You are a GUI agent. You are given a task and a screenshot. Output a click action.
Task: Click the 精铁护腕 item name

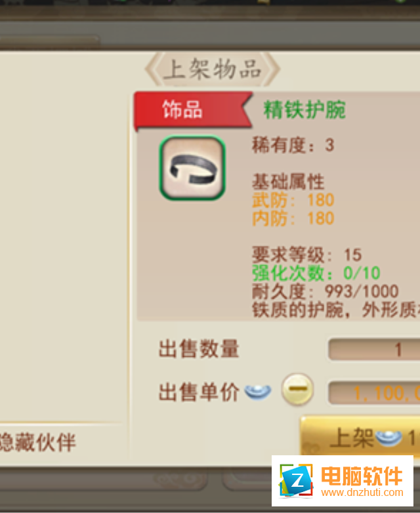click(304, 110)
